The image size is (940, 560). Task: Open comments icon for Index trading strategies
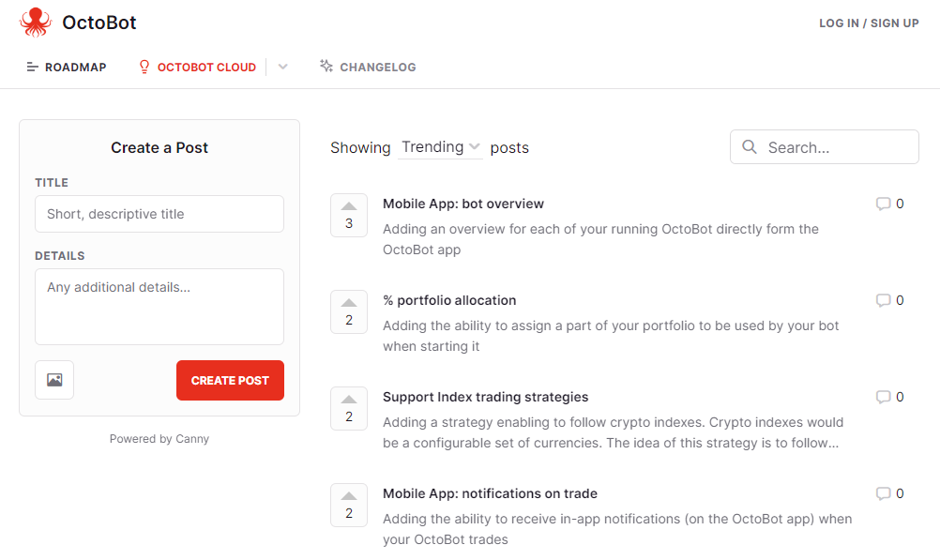883,397
